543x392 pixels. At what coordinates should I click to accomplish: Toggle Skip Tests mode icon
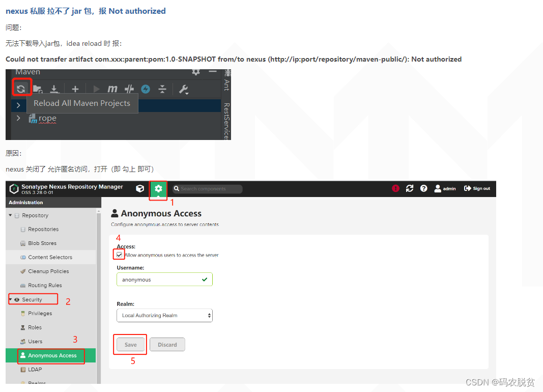coord(129,89)
